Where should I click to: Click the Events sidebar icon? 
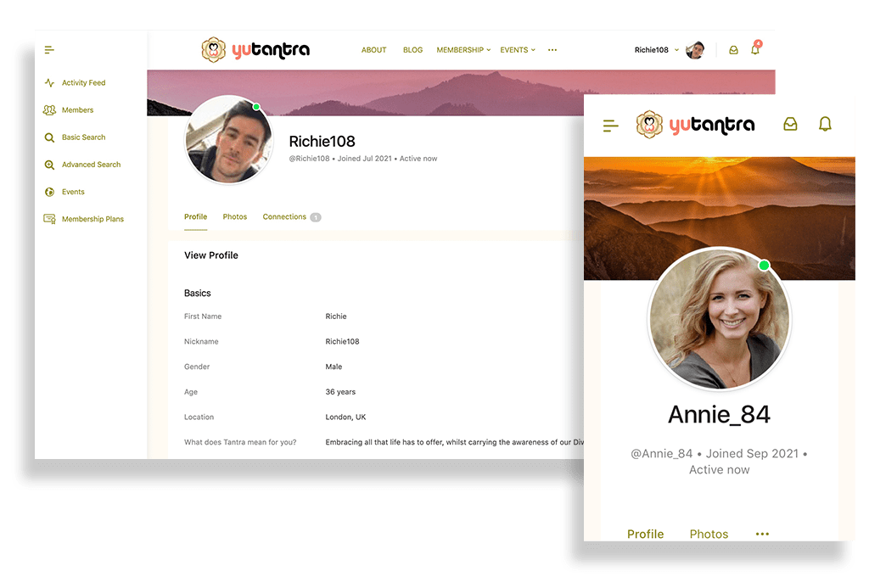pyautogui.click(x=49, y=192)
